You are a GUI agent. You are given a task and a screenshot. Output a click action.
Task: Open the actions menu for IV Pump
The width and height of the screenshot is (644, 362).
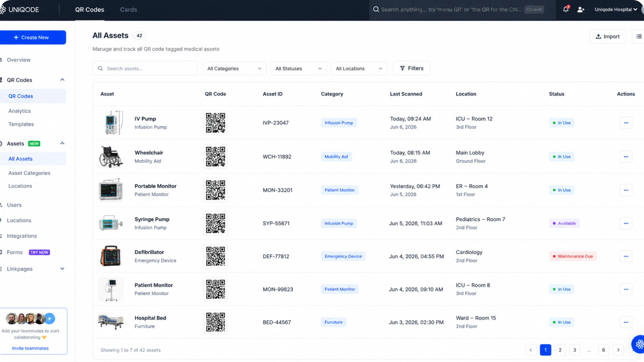[x=626, y=123]
